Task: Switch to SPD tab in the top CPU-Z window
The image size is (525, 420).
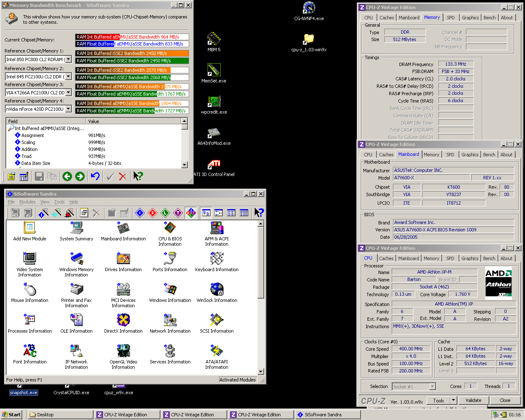Action: click(x=450, y=18)
